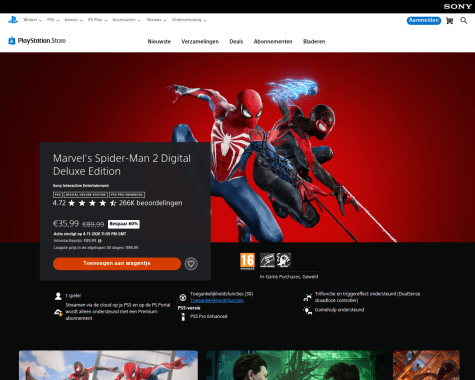Click the search magnifier icon

tap(464, 21)
